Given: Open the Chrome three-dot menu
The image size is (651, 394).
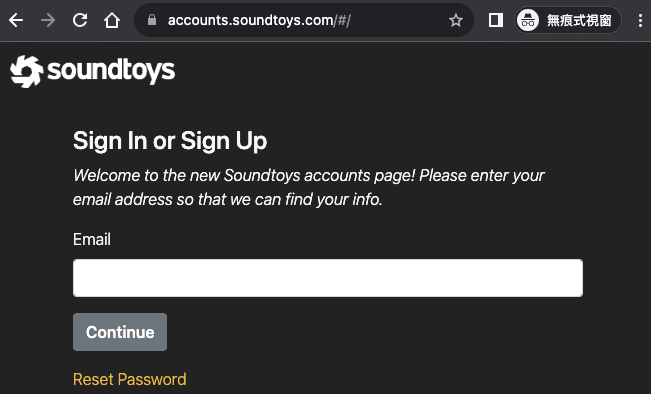Looking at the screenshot, I should pyautogui.click(x=640, y=20).
